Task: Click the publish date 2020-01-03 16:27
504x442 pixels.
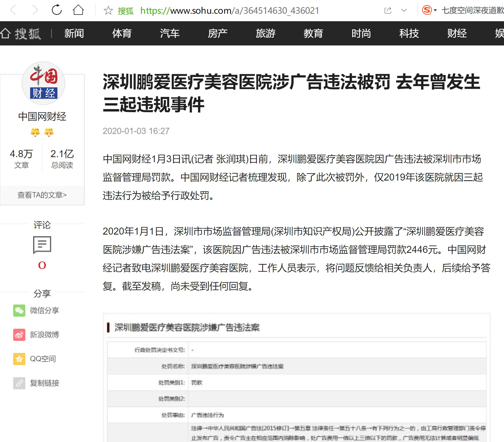Action: click(x=136, y=131)
